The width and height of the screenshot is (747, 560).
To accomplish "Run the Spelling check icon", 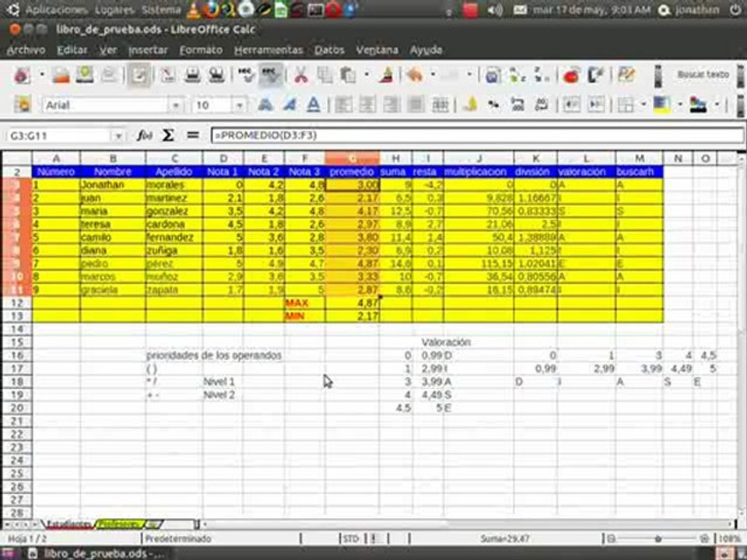I will 246,75.
